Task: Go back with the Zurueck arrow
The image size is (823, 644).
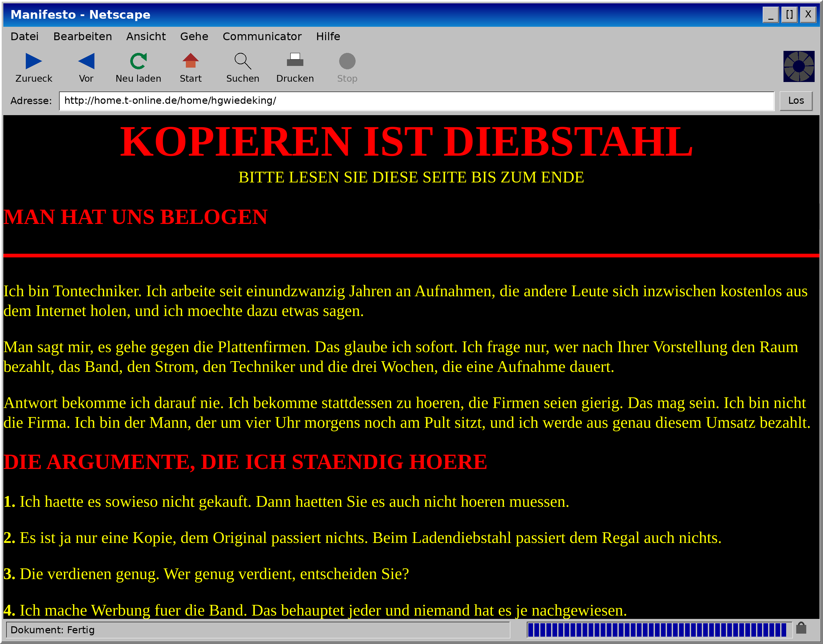Action: click(x=33, y=61)
